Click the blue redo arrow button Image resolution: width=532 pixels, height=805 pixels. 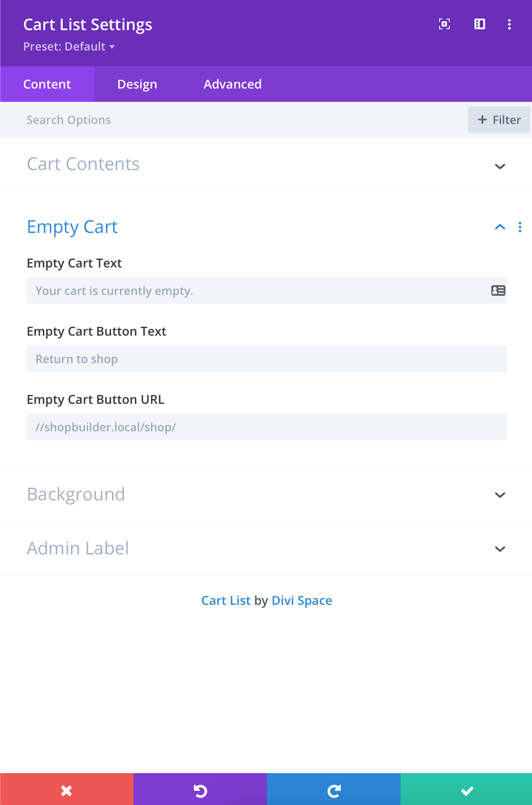pos(334,790)
